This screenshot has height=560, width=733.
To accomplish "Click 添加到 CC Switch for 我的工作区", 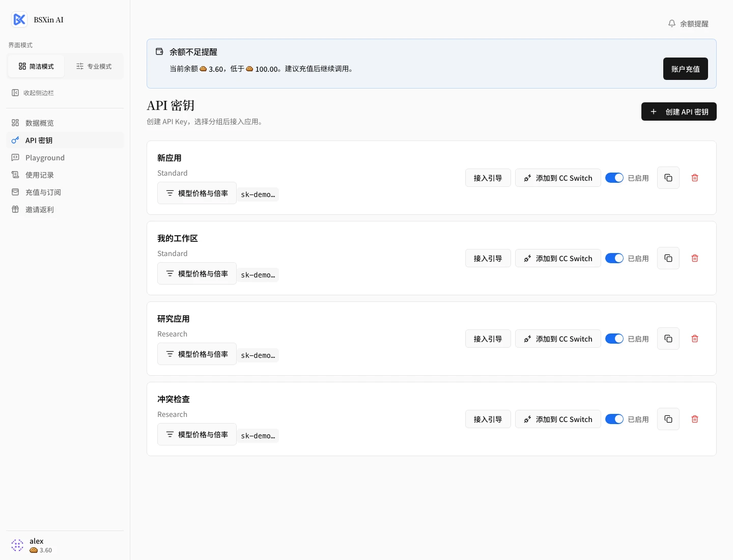I will click(558, 258).
